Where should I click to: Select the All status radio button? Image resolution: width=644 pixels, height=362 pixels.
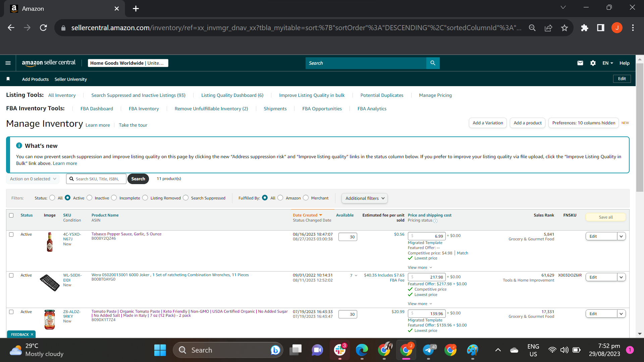point(52,198)
